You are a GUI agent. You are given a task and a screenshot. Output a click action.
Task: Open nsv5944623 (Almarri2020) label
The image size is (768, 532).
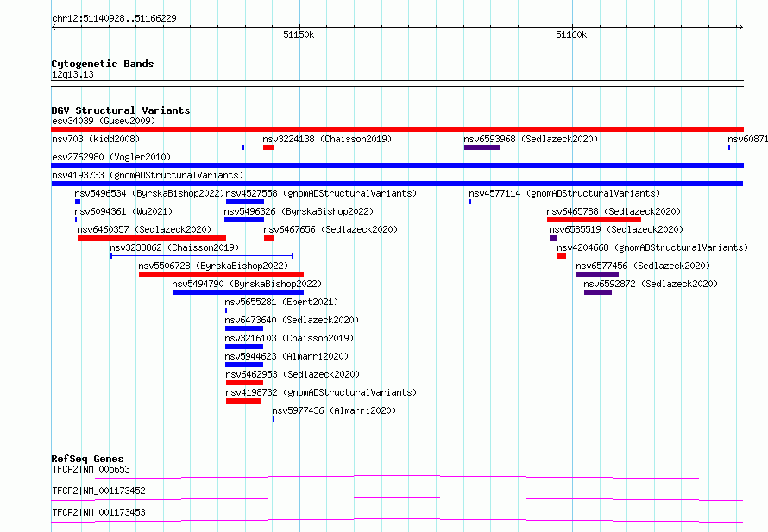(286, 356)
